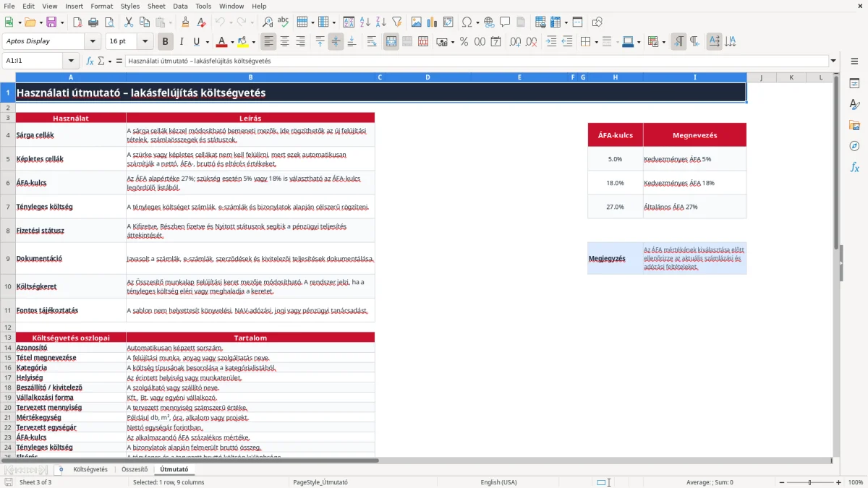Image resolution: width=868 pixels, height=488 pixels.
Task: Click Sort Ascending icon
Action: pyautogui.click(x=365, y=22)
